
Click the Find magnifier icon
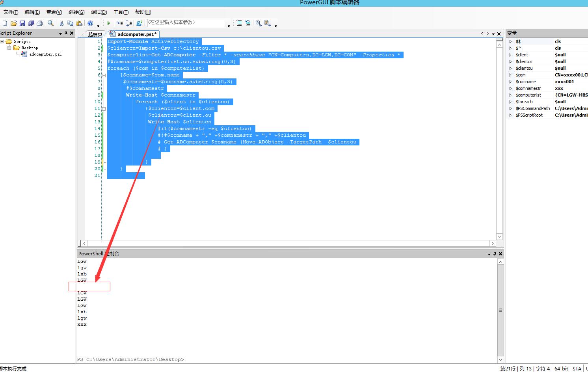(50, 23)
